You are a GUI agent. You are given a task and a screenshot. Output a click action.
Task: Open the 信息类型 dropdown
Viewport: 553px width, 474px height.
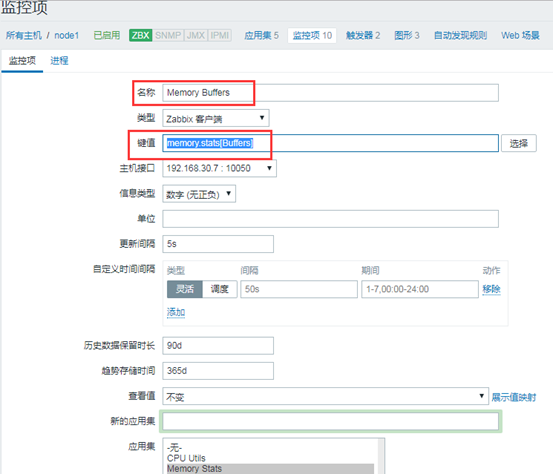pyautogui.click(x=199, y=194)
